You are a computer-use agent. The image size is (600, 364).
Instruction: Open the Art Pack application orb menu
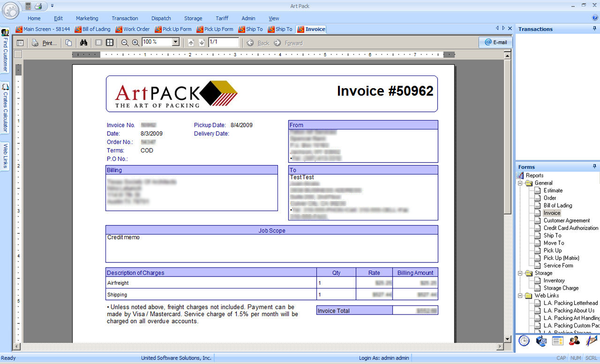pos(10,10)
